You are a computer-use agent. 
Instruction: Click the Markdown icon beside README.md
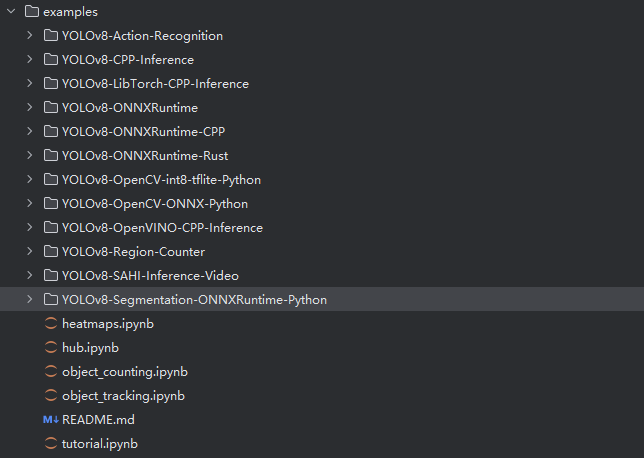click(51, 420)
